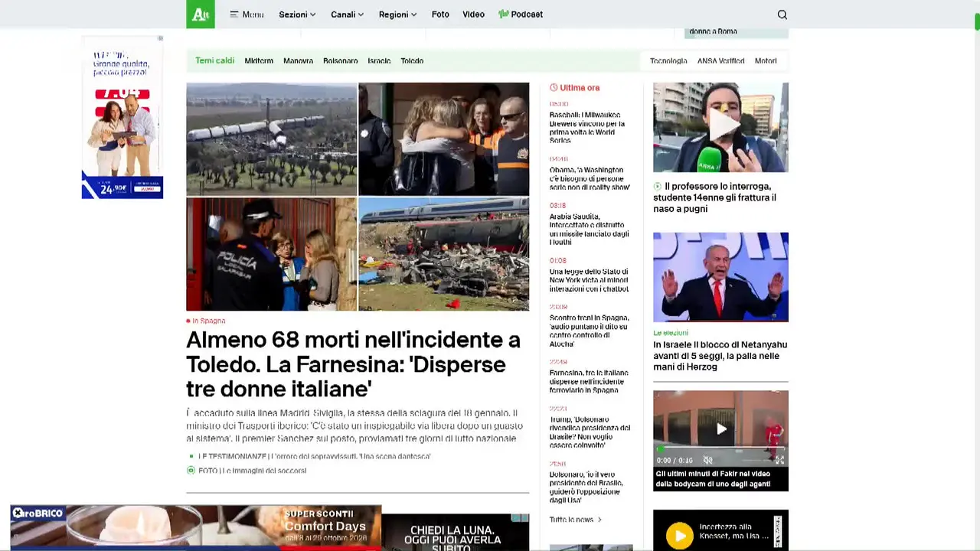Open the Foto section
This screenshot has width=980, height=551.
[440, 15]
